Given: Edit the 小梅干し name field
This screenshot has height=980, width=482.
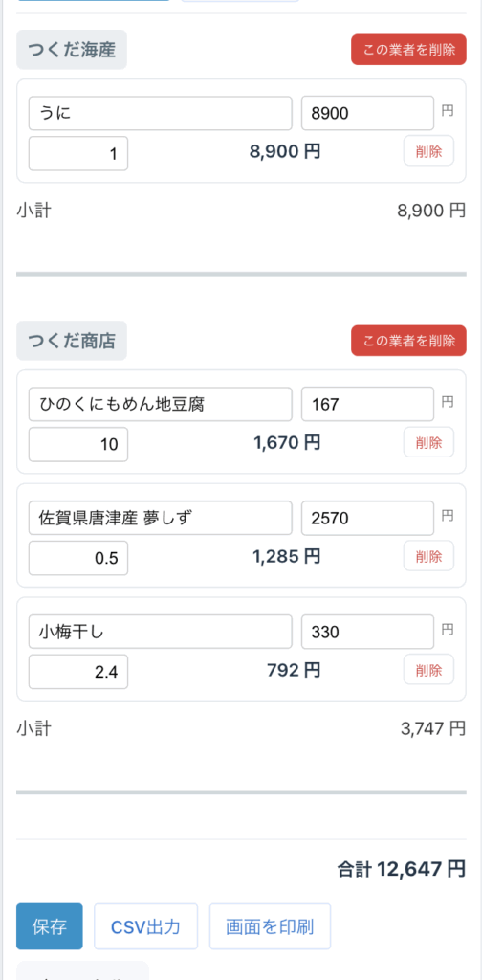Looking at the screenshot, I should (x=160, y=632).
